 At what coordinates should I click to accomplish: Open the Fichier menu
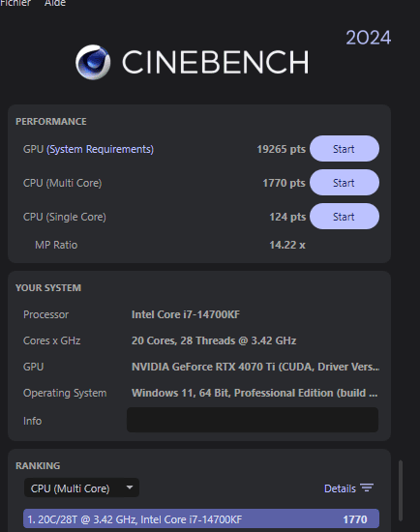pyautogui.click(x=15, y=3)
